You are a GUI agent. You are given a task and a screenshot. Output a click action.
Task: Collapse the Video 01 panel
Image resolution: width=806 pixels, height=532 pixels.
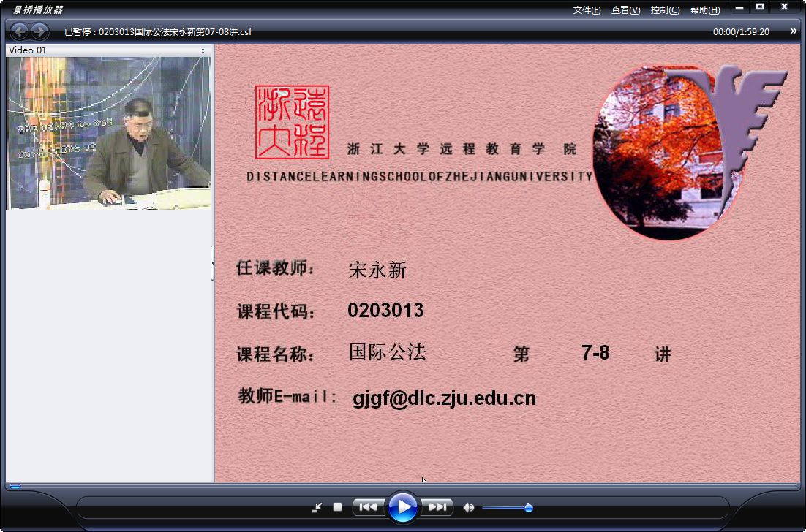click(203, 50)
